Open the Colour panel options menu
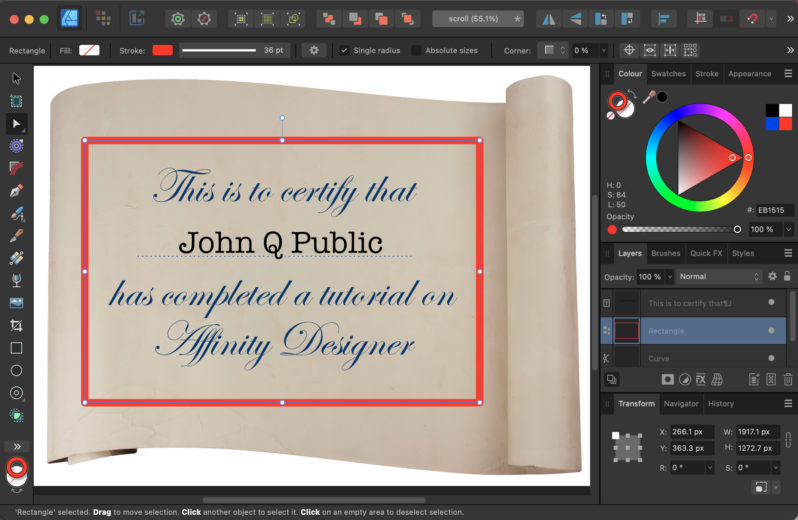Viewport: 798px width, 520px height. point(788,74)
